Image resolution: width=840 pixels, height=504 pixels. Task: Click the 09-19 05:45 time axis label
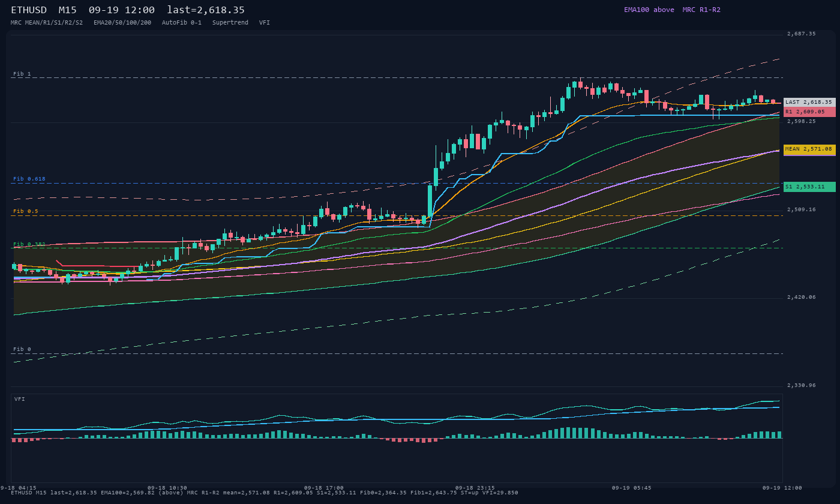point(632,488)
